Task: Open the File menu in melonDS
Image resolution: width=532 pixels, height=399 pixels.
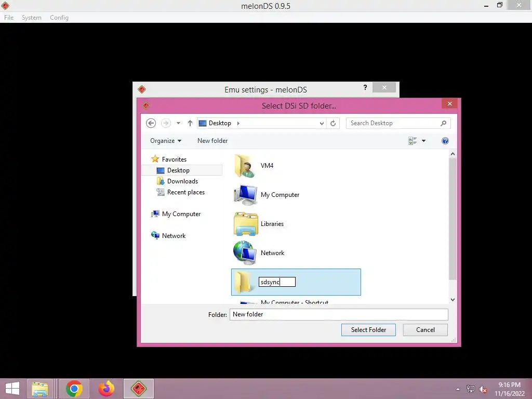Action: (x=9, y=18)
